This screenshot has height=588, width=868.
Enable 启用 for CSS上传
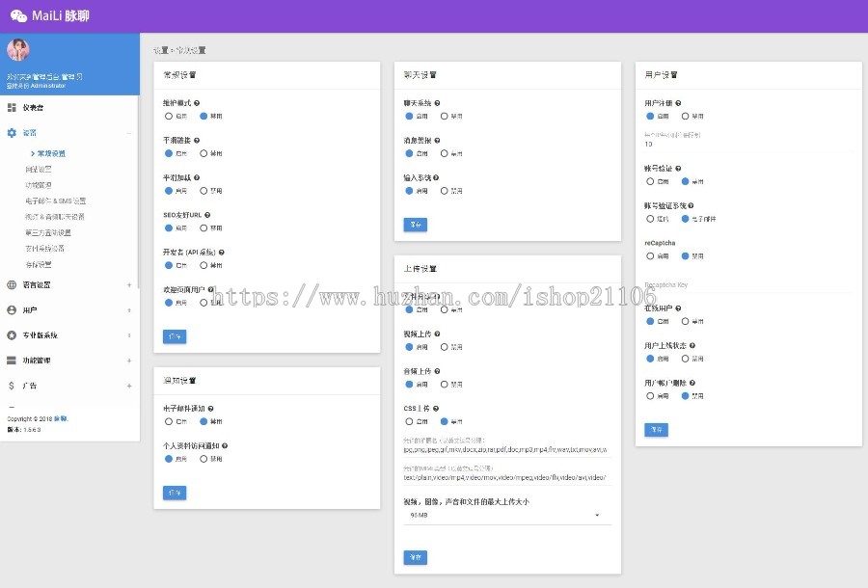[x=408, y=422]
